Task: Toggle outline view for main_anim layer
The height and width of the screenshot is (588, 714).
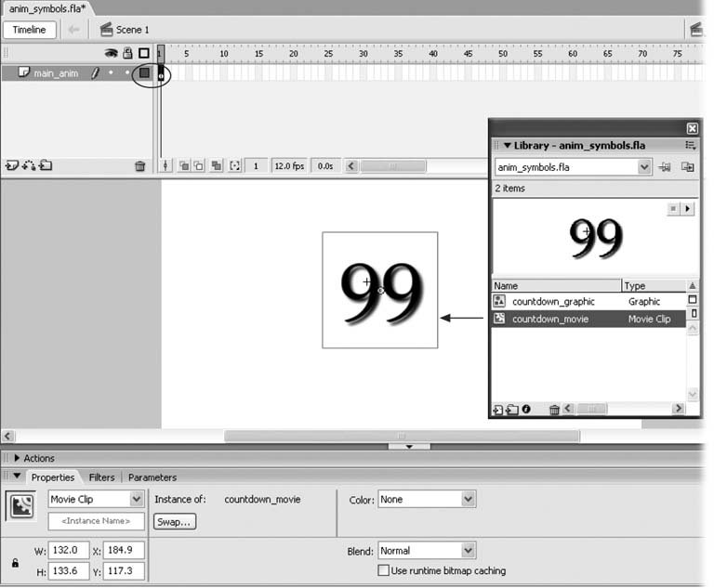Action: [144, 73]
